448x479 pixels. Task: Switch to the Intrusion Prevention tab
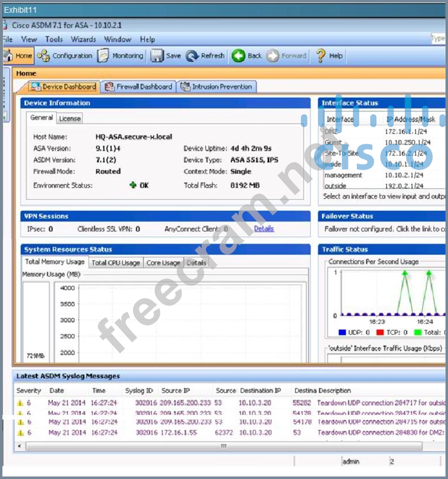pos(217,87)
